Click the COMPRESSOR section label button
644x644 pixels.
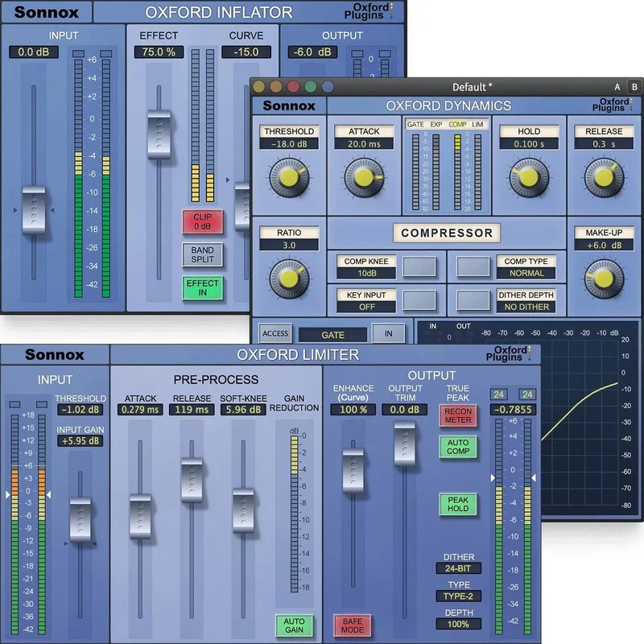tap(447, 233)
